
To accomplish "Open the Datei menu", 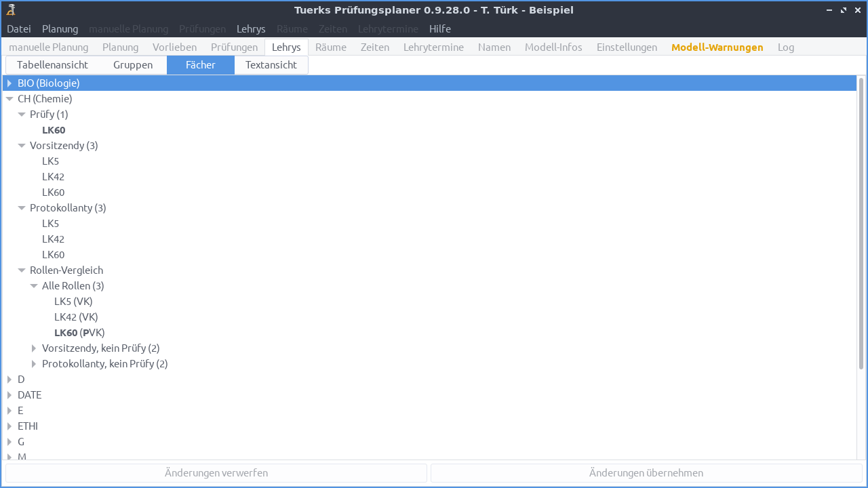I will [18, 28].
